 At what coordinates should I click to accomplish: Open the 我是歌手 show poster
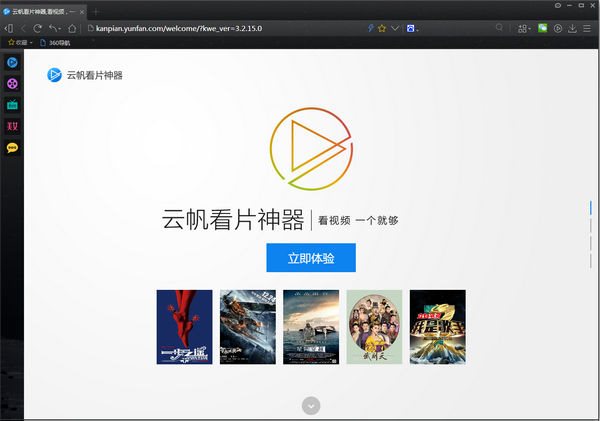438,327
